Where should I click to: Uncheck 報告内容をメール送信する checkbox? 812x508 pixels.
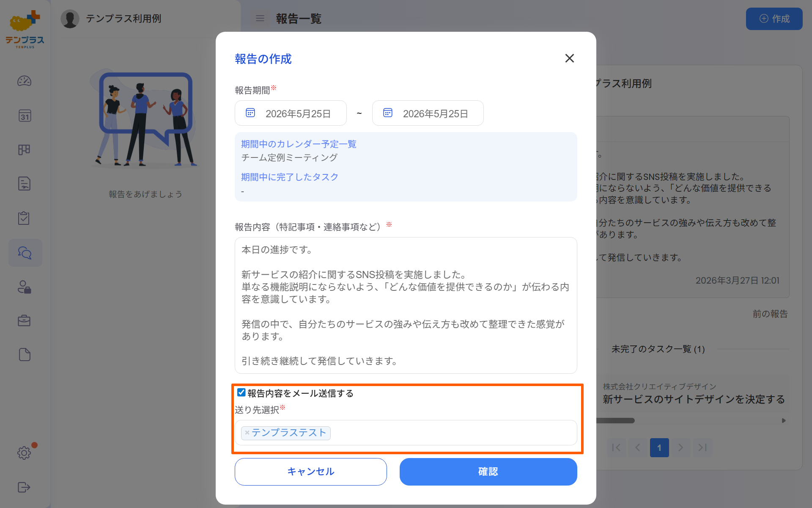pos(241,392)
